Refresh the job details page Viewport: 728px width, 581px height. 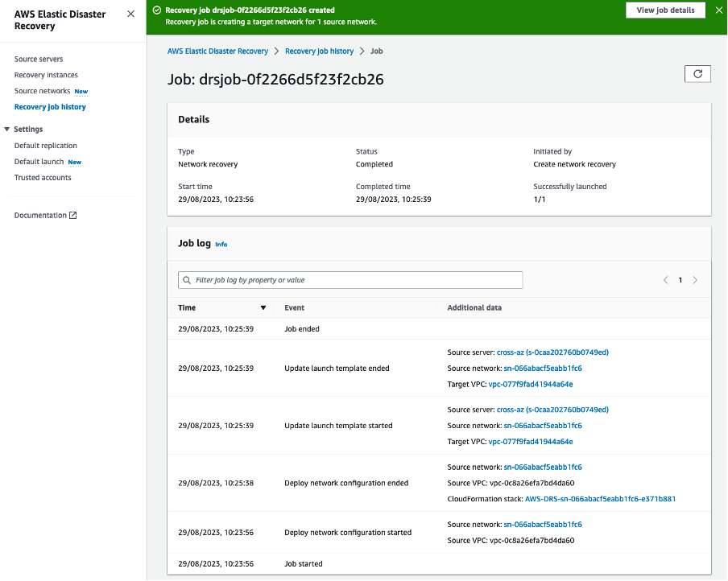pos(697,73)
